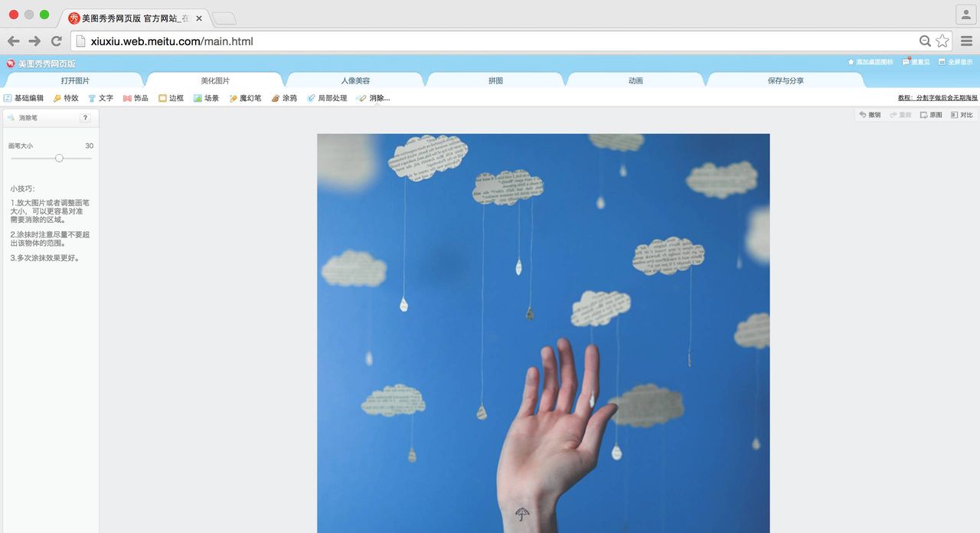Click the 消除笔 panel title
This screenshot has height=533, width=980.
(x=28, y=118)
